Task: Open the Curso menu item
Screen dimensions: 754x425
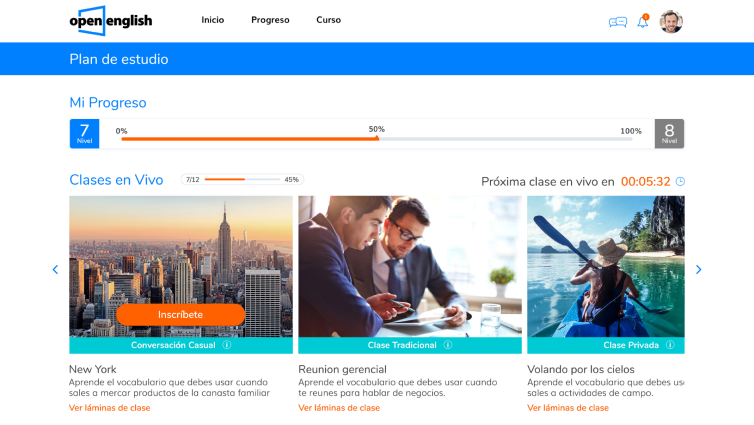Action: point(328,20)
